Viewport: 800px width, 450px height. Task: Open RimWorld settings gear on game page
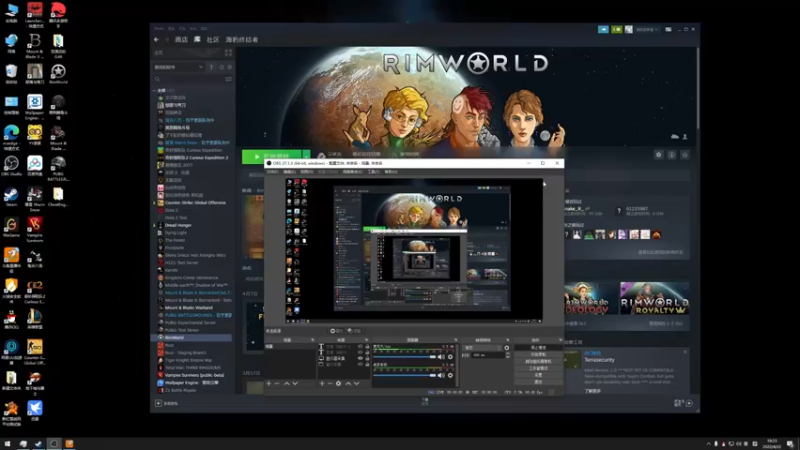pyautogui.click(x=659, y=155)
